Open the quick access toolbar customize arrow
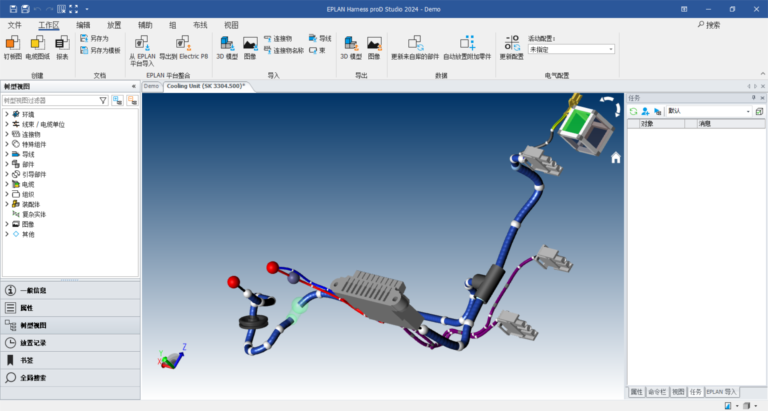 [87, 9]
